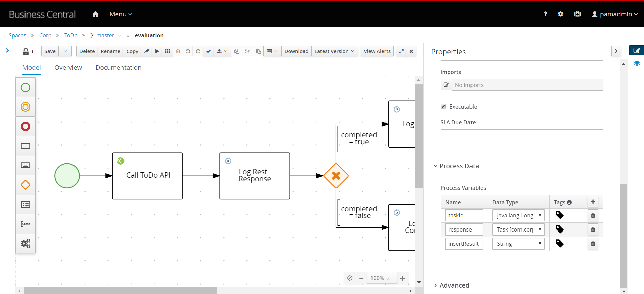Select the Subprocess palette icon
The width and height of the screenshot is (644, 294).
pyautogui.click(x=26, y=165)
